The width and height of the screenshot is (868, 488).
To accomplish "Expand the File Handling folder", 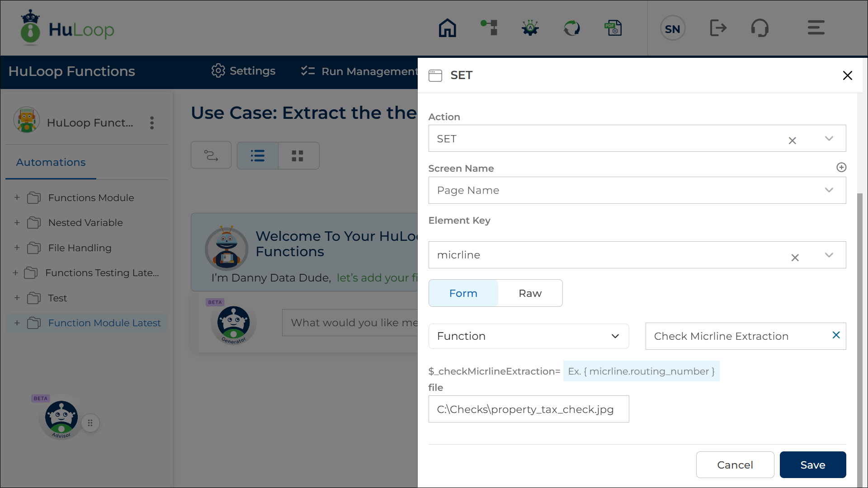I will (x=17, y=248).
